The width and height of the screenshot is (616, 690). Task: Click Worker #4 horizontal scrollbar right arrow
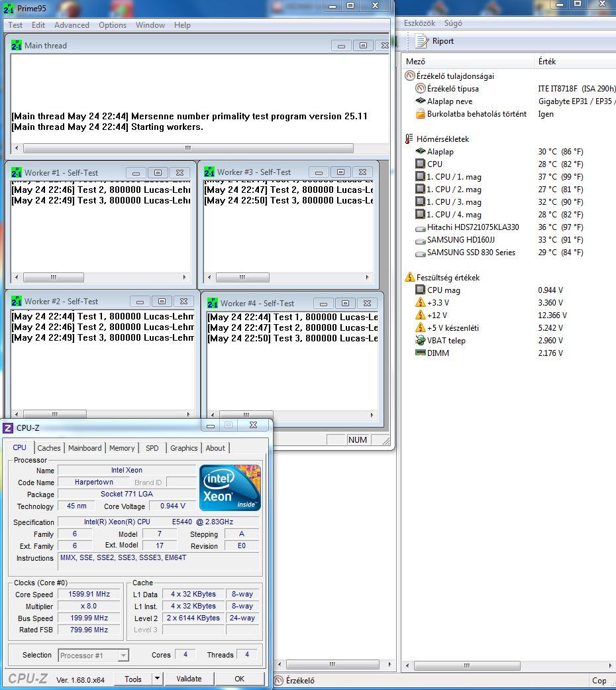(372, 415)
